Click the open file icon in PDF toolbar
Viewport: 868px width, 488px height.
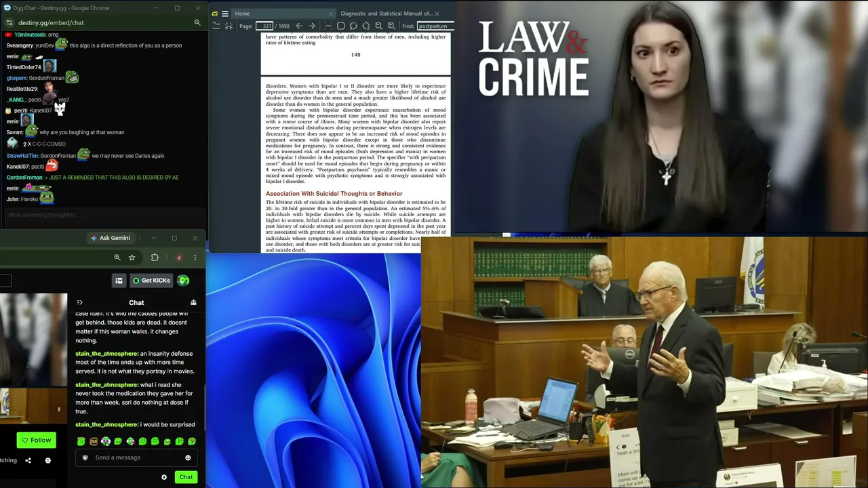click(x=216, y=26)
